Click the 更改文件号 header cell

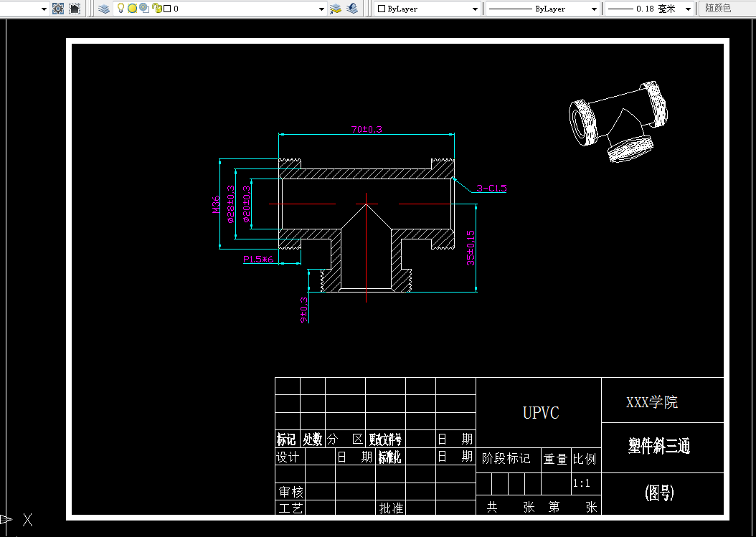pyautogui.click(x=385, y=439)
